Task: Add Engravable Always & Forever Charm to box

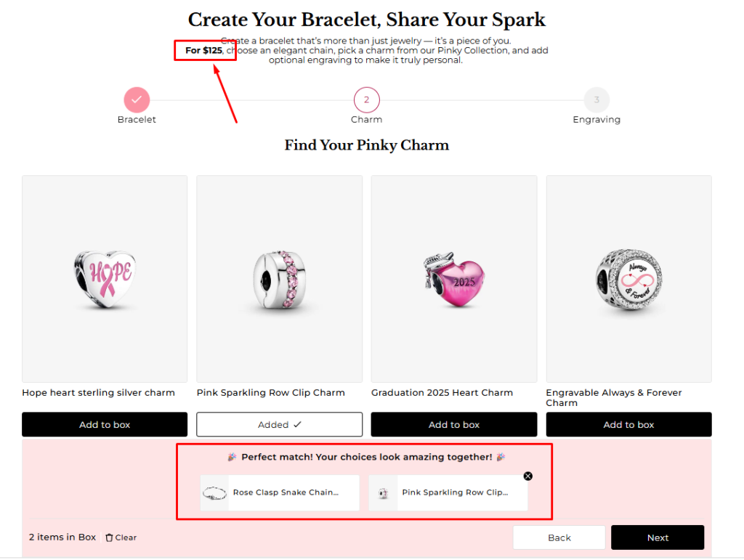Action: (628, 425)
